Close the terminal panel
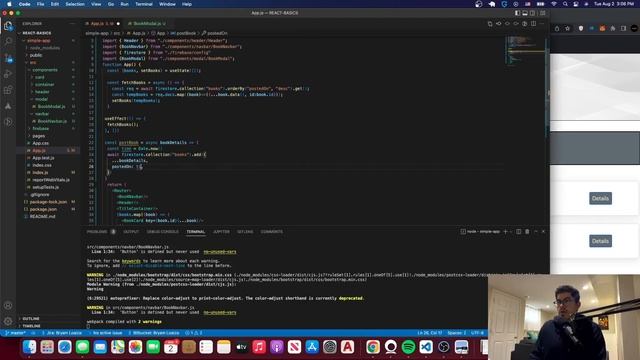The height and width of the screenshot is (360, 640). click(x=543, y=231)
